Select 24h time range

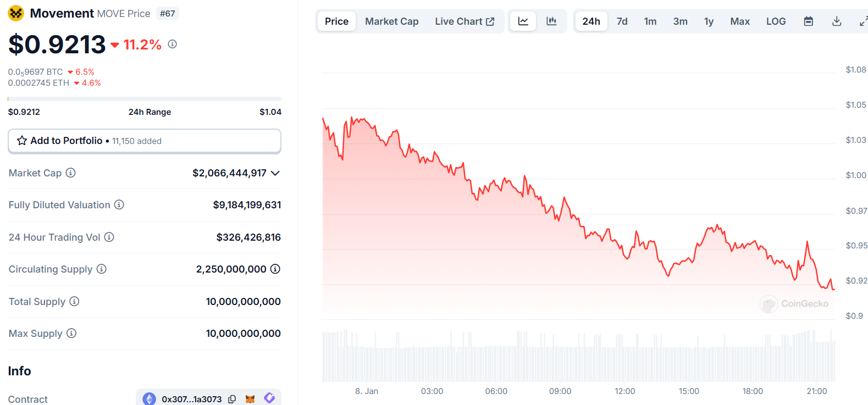click(x=591, y=21)
